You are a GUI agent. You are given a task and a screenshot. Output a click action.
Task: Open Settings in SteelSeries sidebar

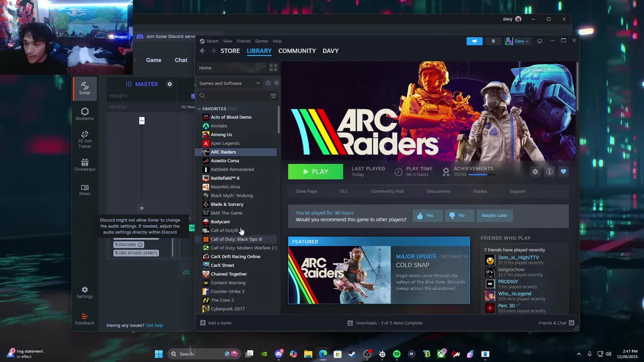click(85, 293)
